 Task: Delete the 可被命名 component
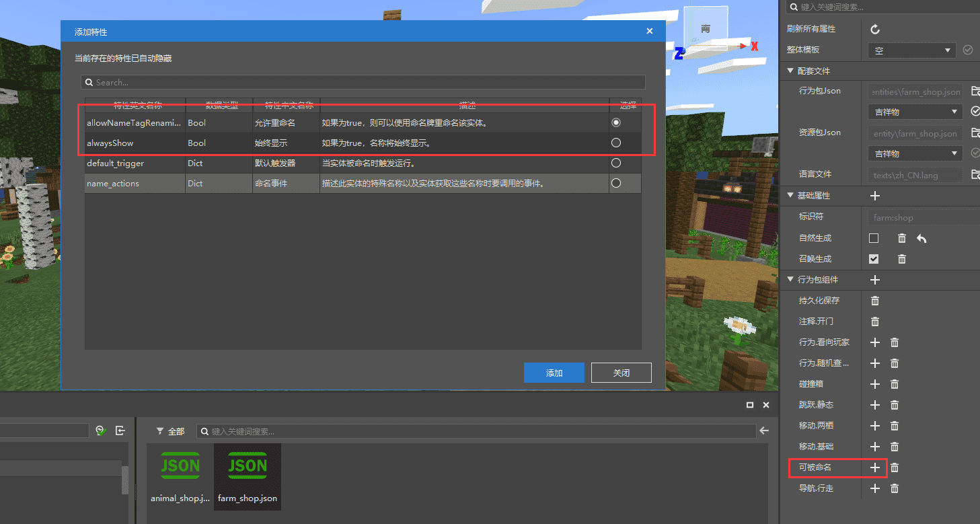[895, 467]
